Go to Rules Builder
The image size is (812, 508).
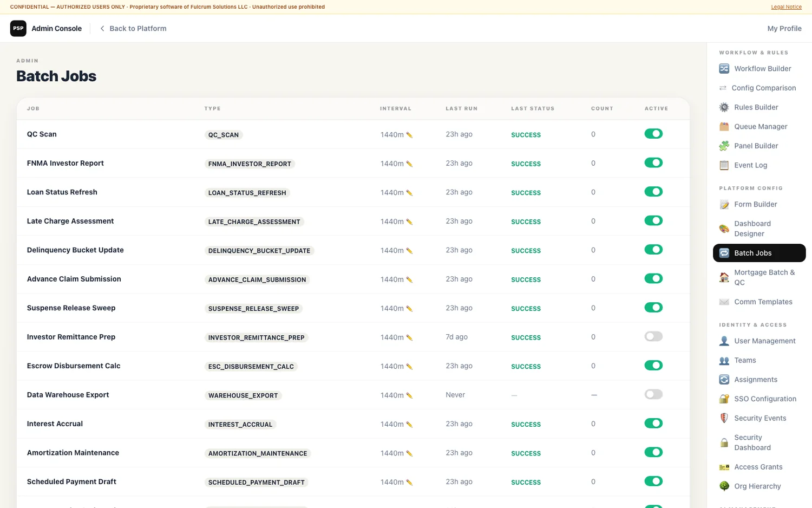(x=759, y=107)
